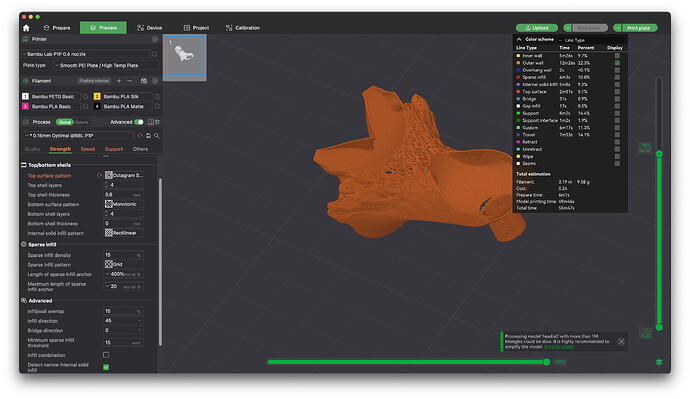Select filament 2 yellow color swatch
Viewport: 690px width, 399px height.
97,96
